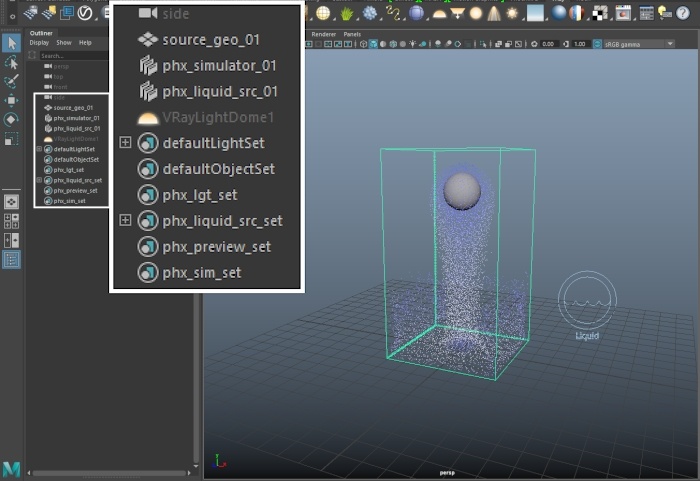Pick the Rotate tool in toolbox

tap(12, 120)
